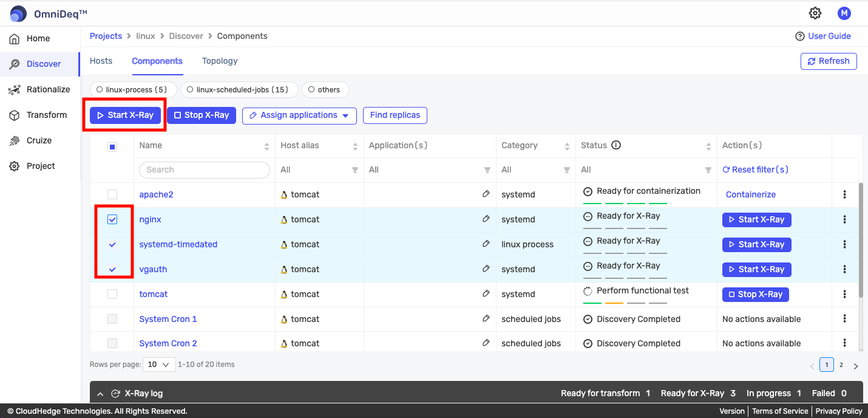Image resolution: width=868 pixels, height=418 pixels.
Task: Click the user avatar M icon
Action: (x=844, y=13)
